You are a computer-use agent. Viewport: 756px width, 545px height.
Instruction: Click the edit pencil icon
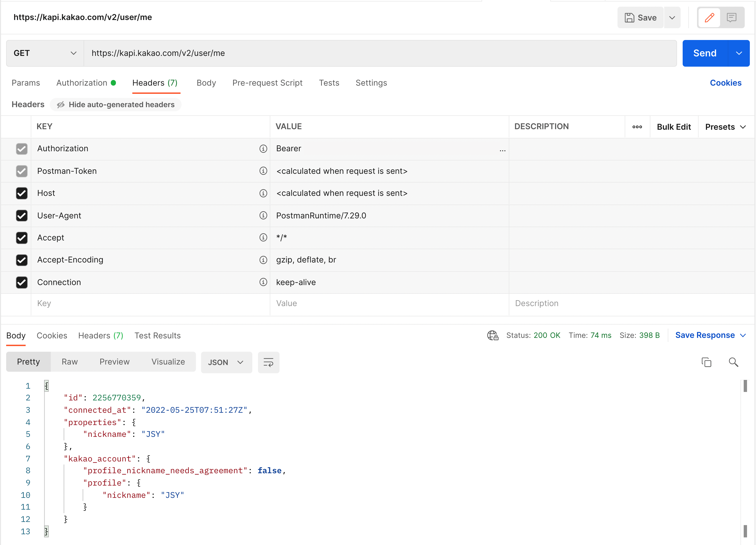pyautogui.click(x=709, y=18)
